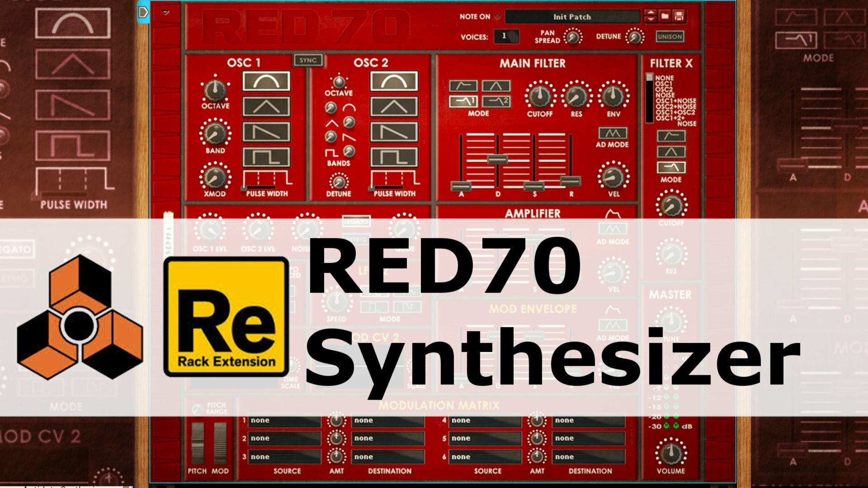Click the Main Filter RES knob
The height and width of the screenshot is (488, 868).
pos(576,96)
